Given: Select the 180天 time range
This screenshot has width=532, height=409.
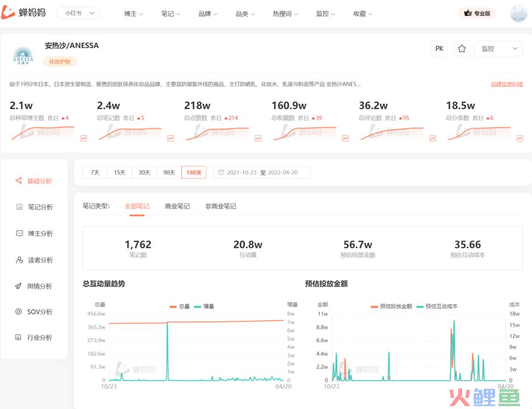Looking at the screenshot, I should 194,172.
